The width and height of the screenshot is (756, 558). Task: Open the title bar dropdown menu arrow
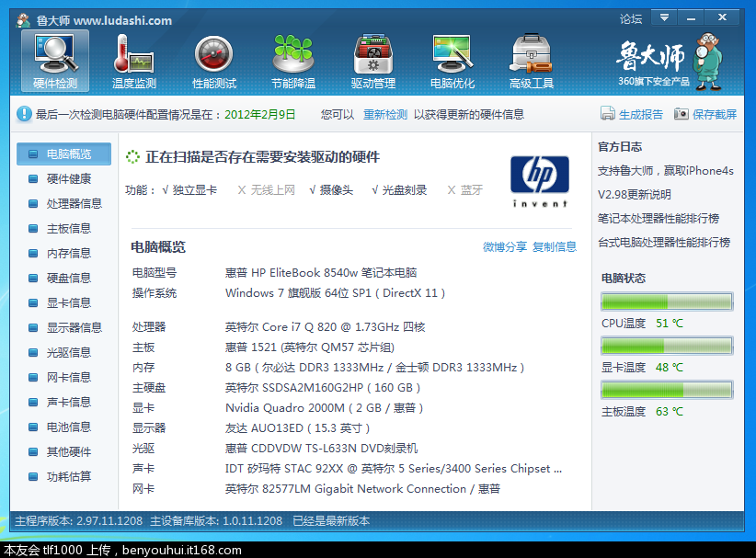[664, 17]
